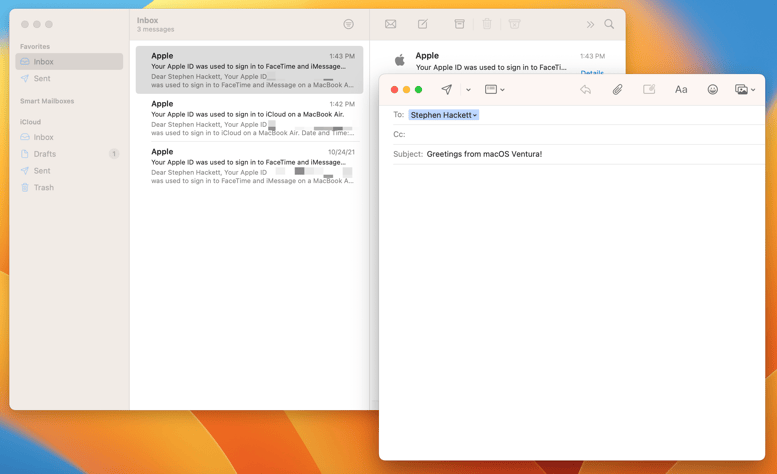Screen dimensions: 777x474
Task: Expand the photo browser dropdown arrow
Action: (x=753, y=90)
